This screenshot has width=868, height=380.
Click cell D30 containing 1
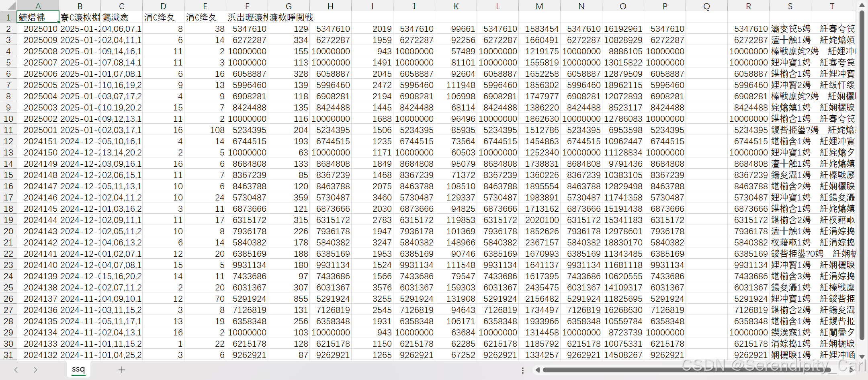164,343
